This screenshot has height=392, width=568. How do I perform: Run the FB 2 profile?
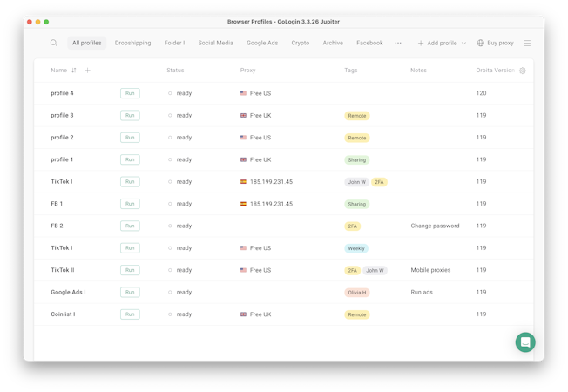pos(130,226)
